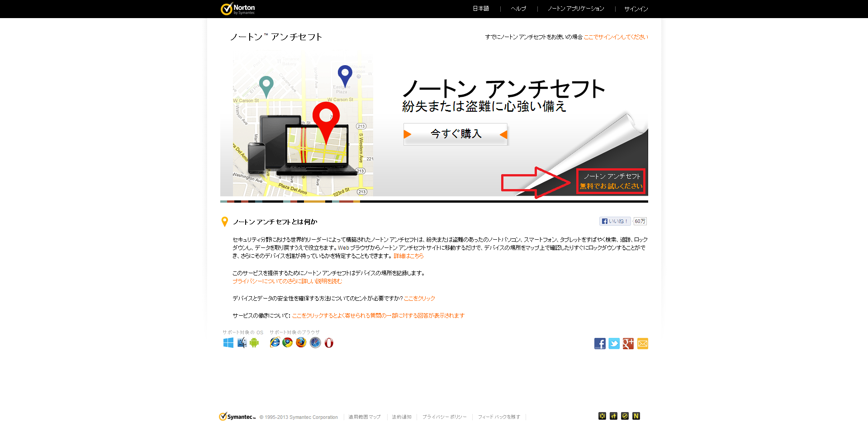This screenshot has height=432, width=868.
Task: Click the サポート対象の OS label
Action: [x=243, y=332]
